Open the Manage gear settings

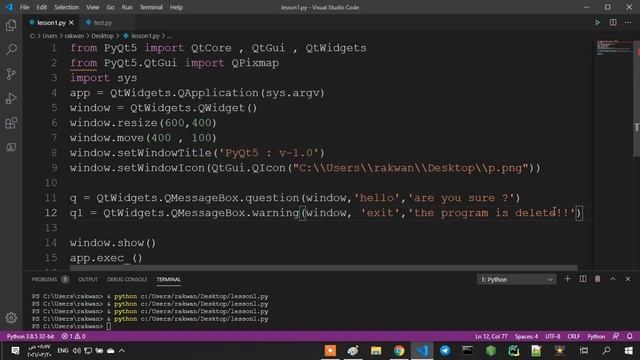coord(11,318)
